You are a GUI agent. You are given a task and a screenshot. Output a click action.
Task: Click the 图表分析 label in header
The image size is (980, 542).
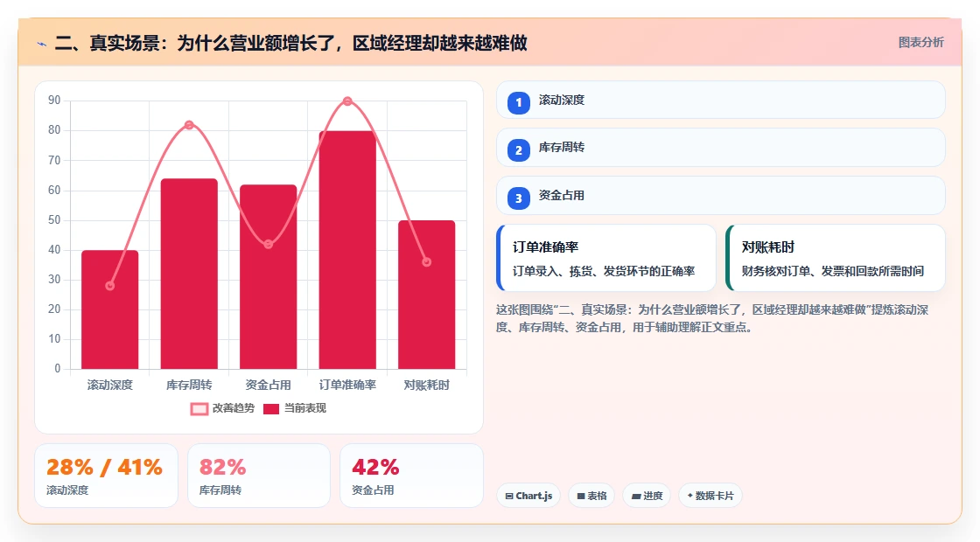pos(920,43)
